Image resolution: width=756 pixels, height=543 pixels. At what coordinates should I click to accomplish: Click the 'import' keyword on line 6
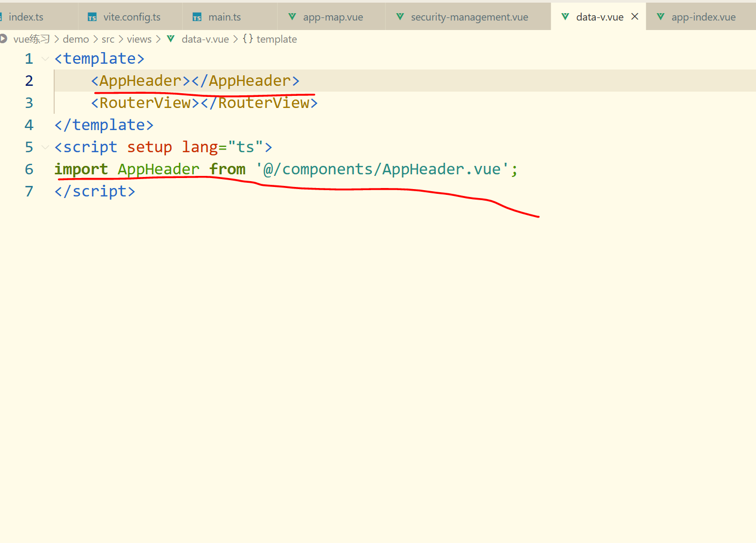pyautogui.click(x=81, y=169)
